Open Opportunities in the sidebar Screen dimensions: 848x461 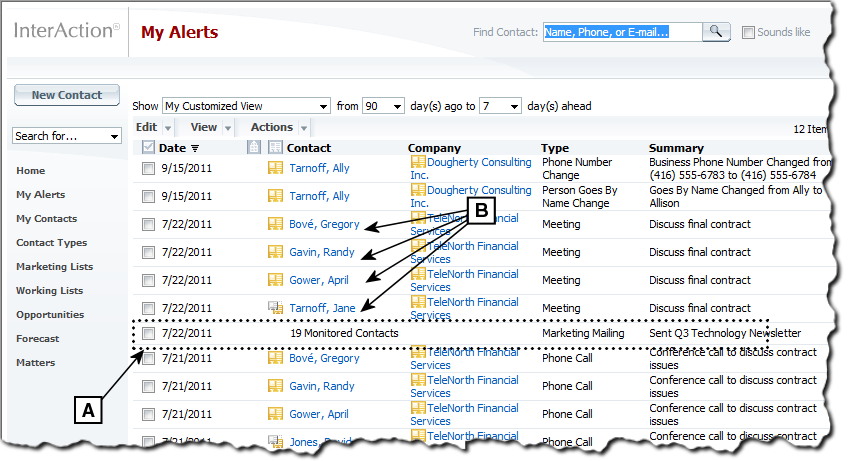[50, 314]
